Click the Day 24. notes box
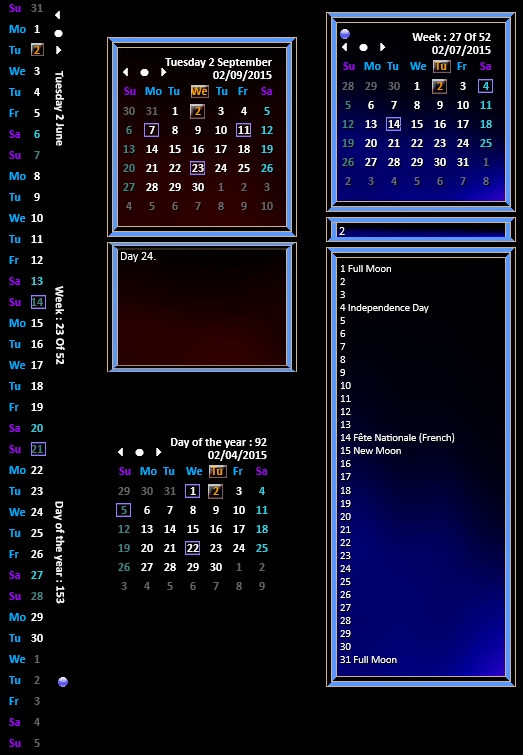 [x=202, y=307]
